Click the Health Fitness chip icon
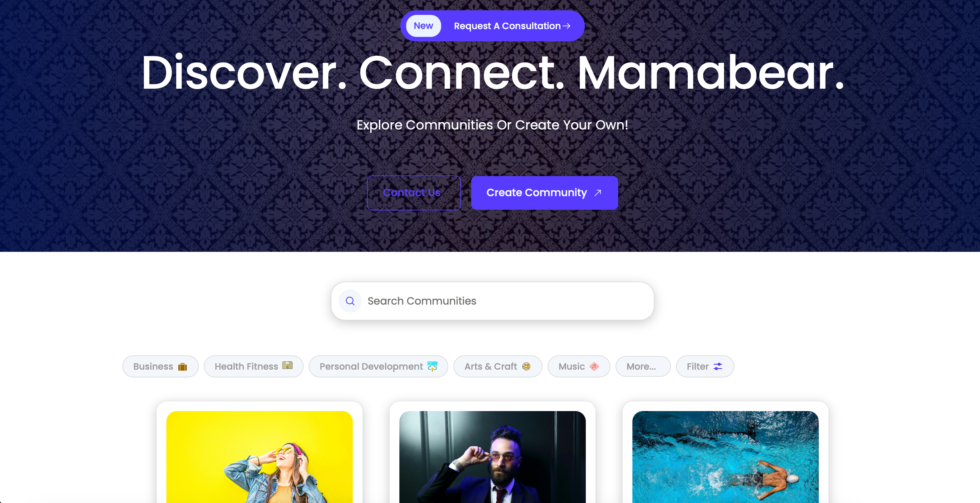This screenshot has width=980, height=503. [288, 365]
